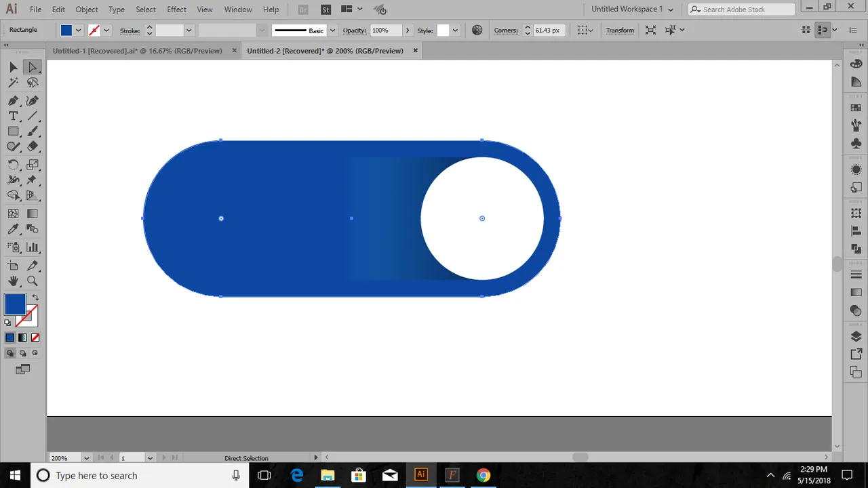This screenshot has width=868, height=488.
Task: Select the Eraser tool
Action: 32,146
